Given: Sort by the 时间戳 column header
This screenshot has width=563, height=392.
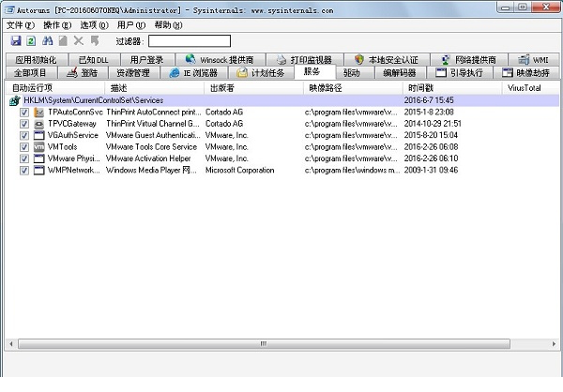Looking at the screenshot, I should coord(452,88).
